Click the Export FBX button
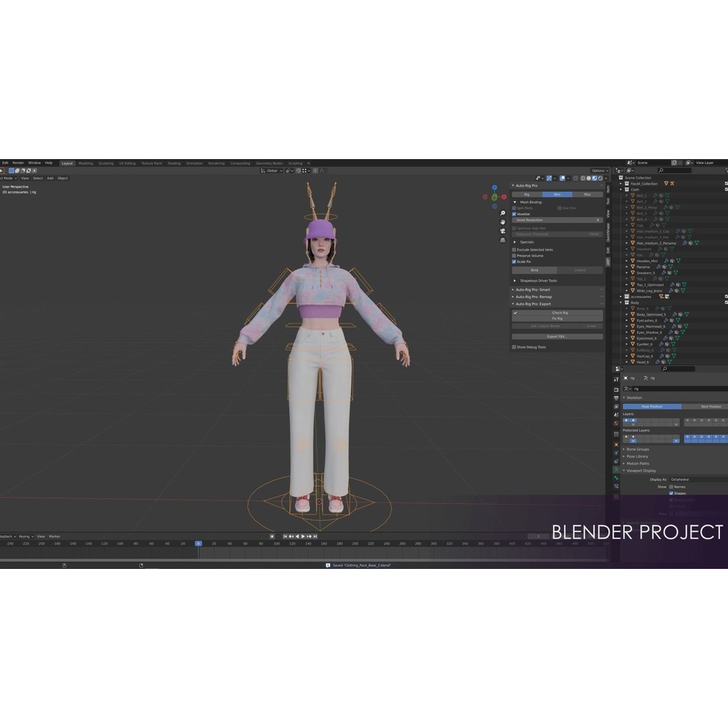This screenshot has width=728, height=728. pyautogui.click(x=557, y=336)
